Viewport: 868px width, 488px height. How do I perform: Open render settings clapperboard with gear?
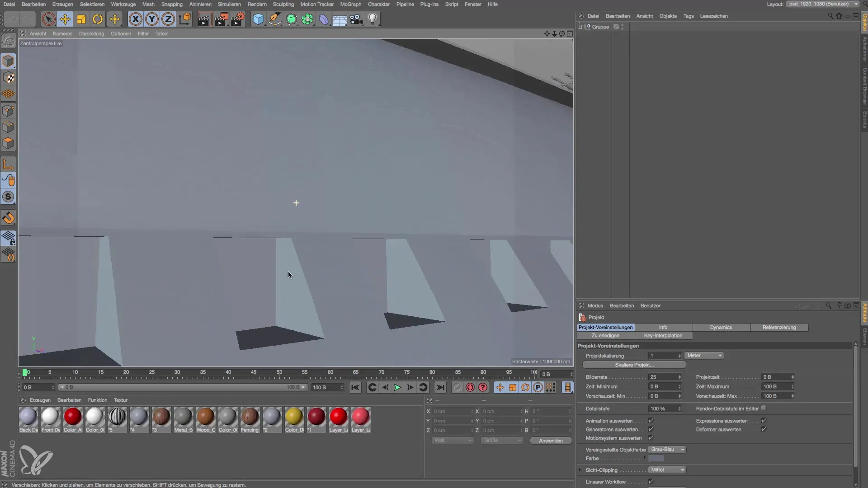point(237,19)
